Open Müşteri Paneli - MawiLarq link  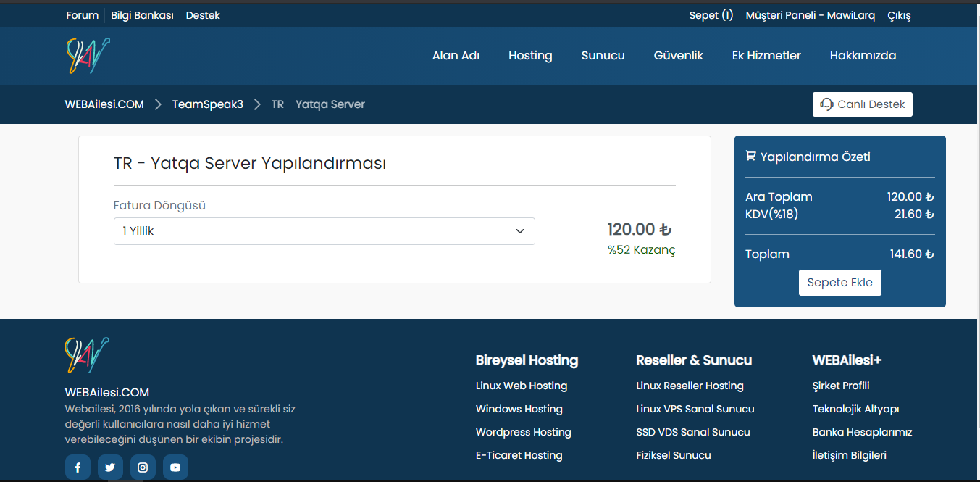pyautogui.click(x=811, y=15)
